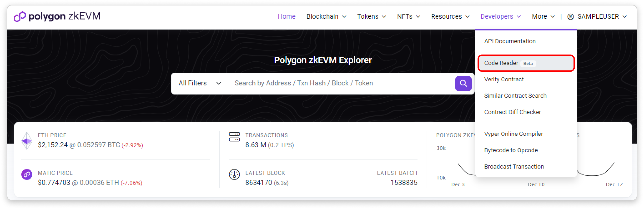Image resolution: width=644 pixels, height=209 pixels.
Task: Click the 30k chart axis value
Action: pyautogui.click(x=441, y=148)
